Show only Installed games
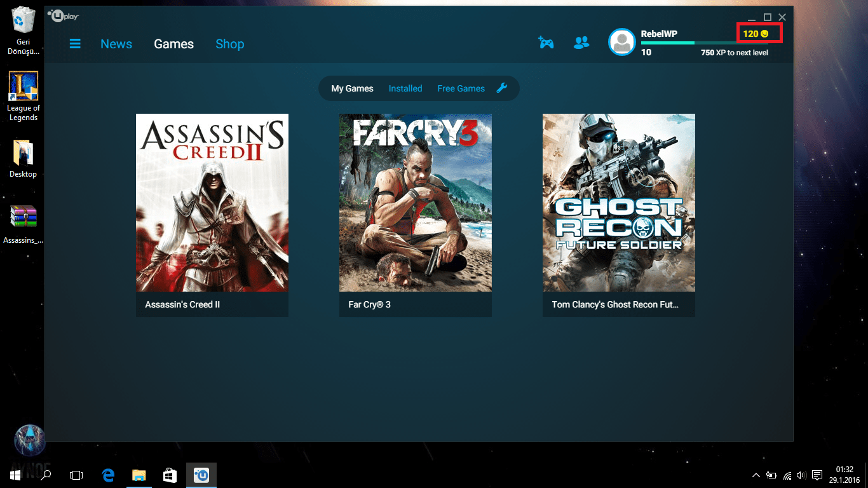868x488 pixels. click(x=405, y=88)
